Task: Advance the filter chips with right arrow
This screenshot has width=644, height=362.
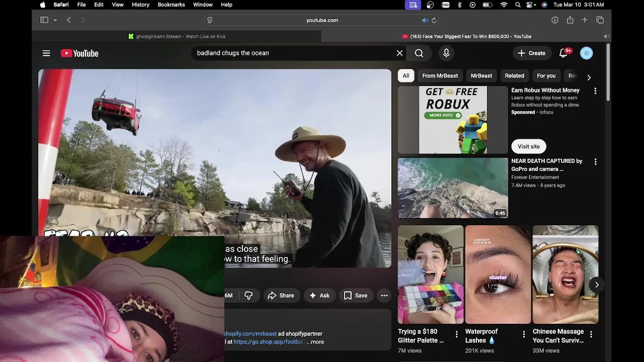Action: [589, 77]
